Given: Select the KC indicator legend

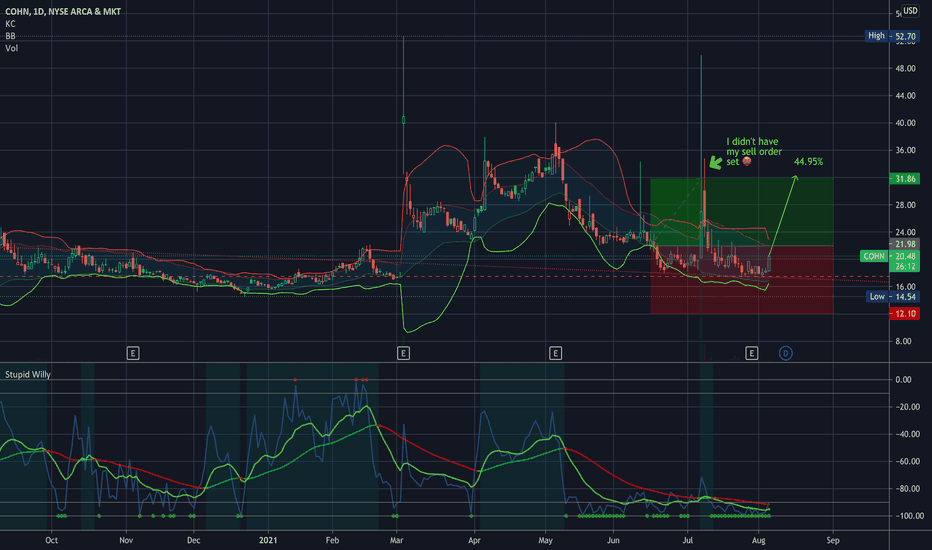Looking at the screenshot, I should click(x=10, y=24).
